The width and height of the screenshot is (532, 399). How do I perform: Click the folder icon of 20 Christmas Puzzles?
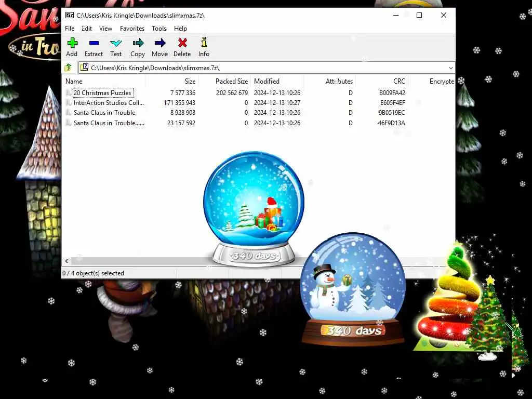point(69,92)
